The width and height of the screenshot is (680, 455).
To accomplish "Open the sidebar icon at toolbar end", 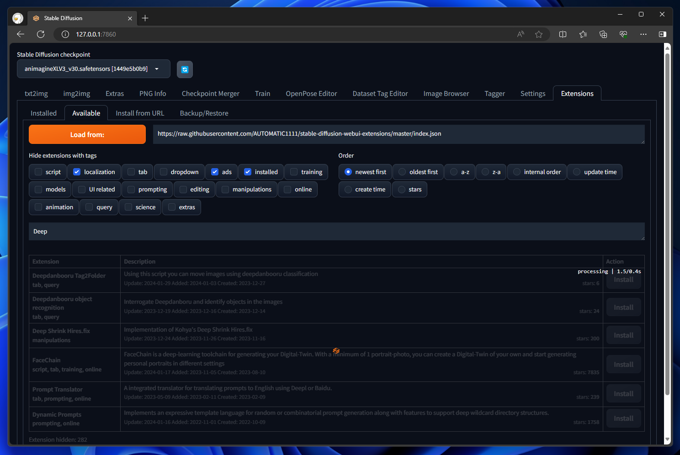I will [662, 34].
